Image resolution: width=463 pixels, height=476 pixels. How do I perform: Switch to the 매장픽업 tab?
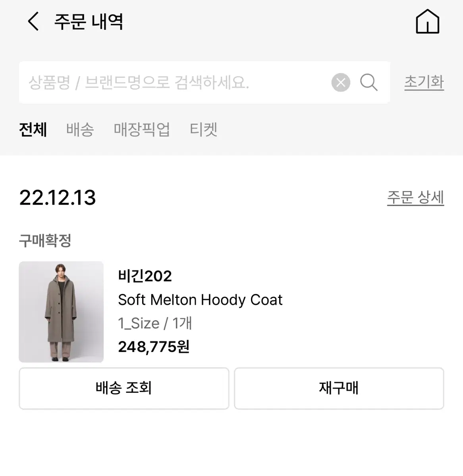[142, 130]
